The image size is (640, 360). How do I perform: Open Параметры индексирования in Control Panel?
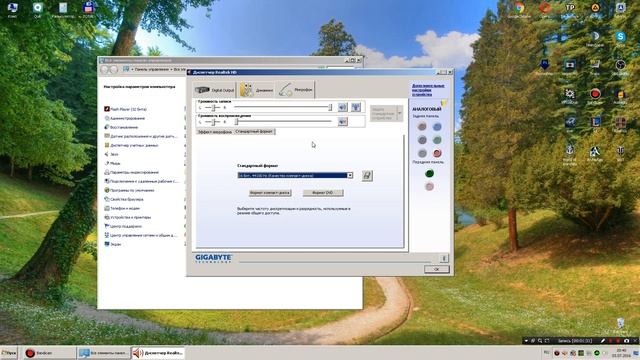(131, 172)
